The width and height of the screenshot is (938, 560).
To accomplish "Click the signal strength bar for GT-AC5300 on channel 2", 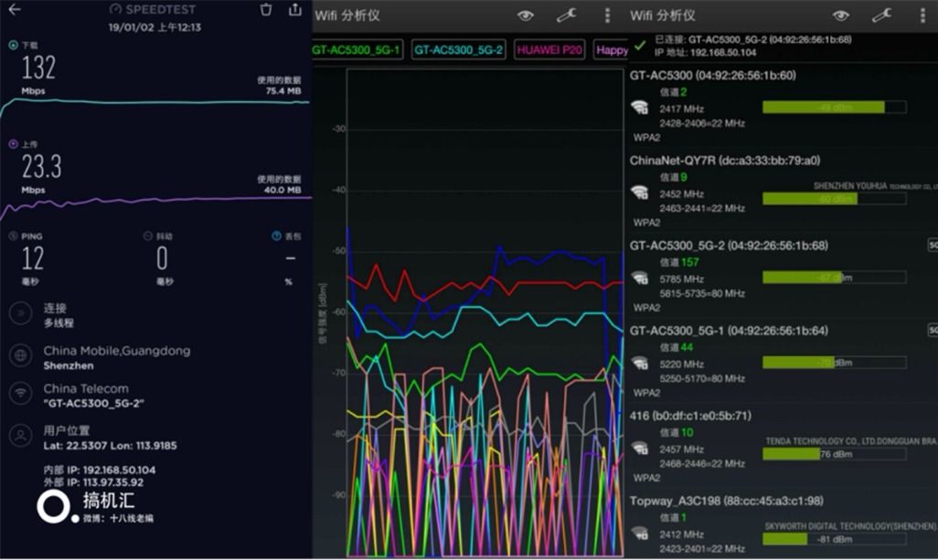I will click(834, 107).
